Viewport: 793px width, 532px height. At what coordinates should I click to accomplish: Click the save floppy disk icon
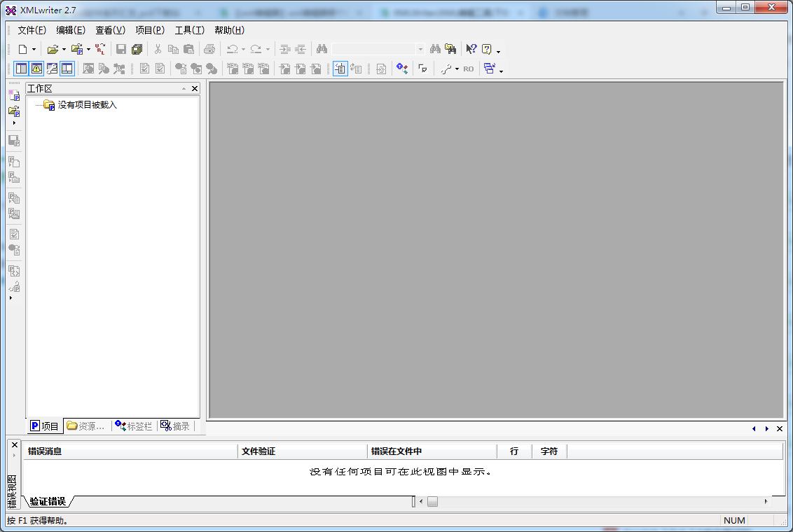(x=121, y=49)
